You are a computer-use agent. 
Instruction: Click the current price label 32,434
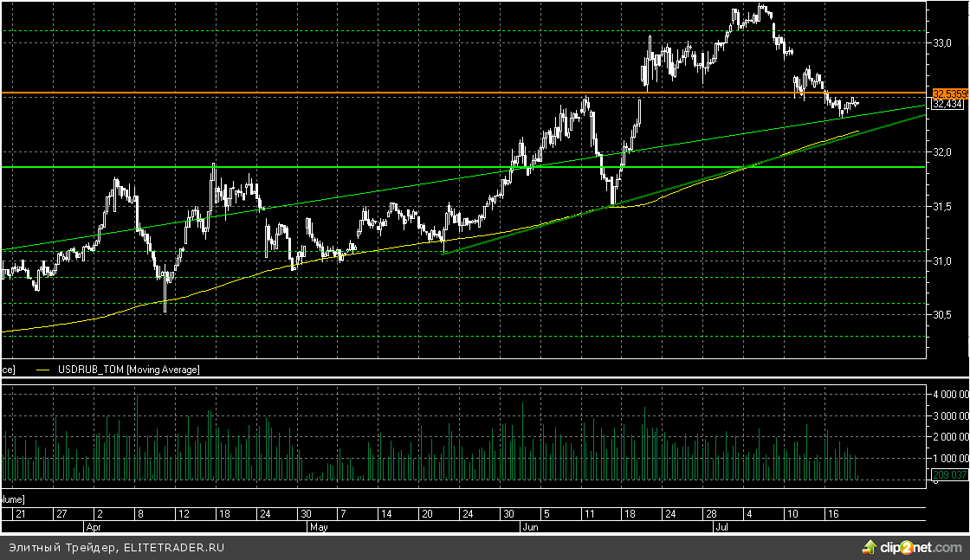pyautogui.click(x=948, y=105)
